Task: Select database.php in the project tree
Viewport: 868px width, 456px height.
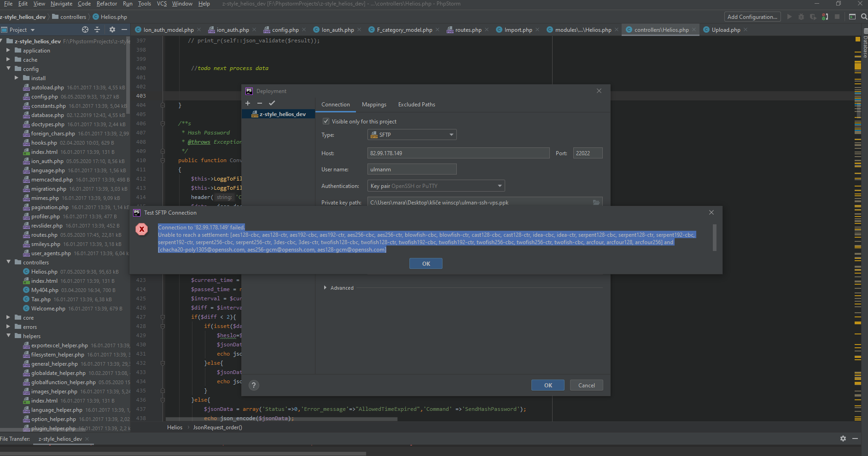Action: pos(47,115)
